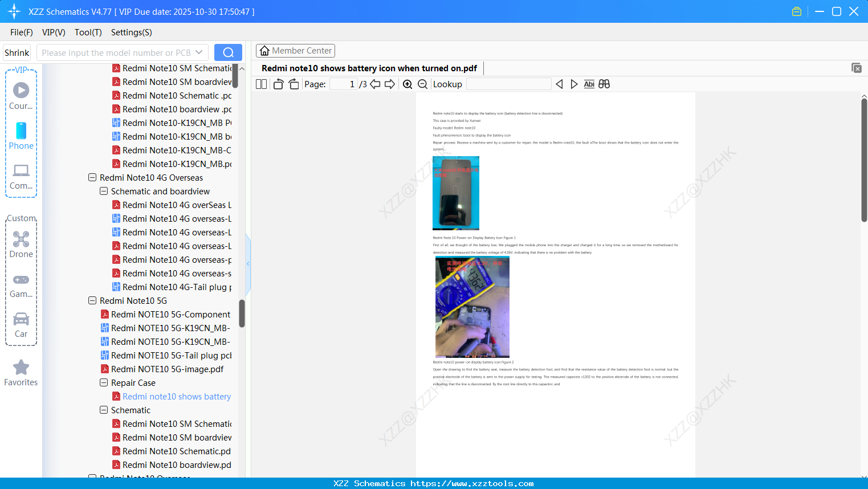This screenshot has height=489, width=868.
Task: Open the VIP(V) menu
Action: coord(54,32)
